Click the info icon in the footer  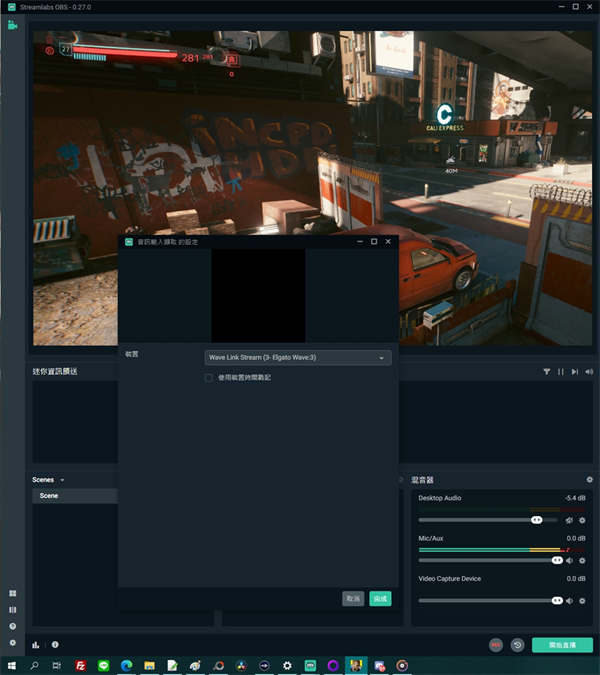tap(55, 645)
